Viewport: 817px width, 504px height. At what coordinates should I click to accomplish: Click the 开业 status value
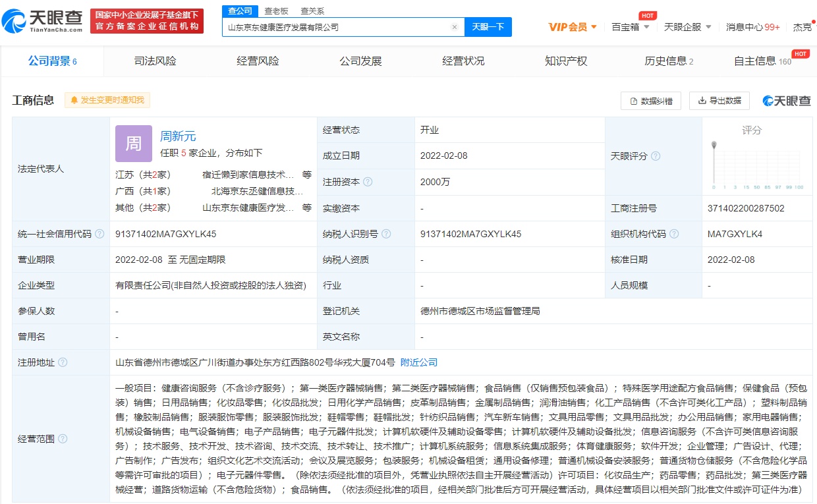tap(430, 130)
